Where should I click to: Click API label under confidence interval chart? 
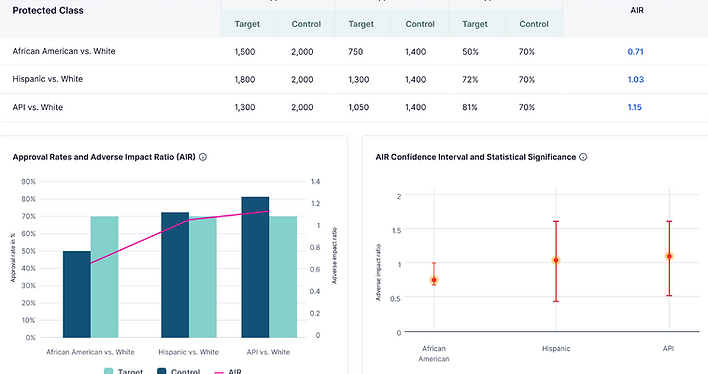668,349
